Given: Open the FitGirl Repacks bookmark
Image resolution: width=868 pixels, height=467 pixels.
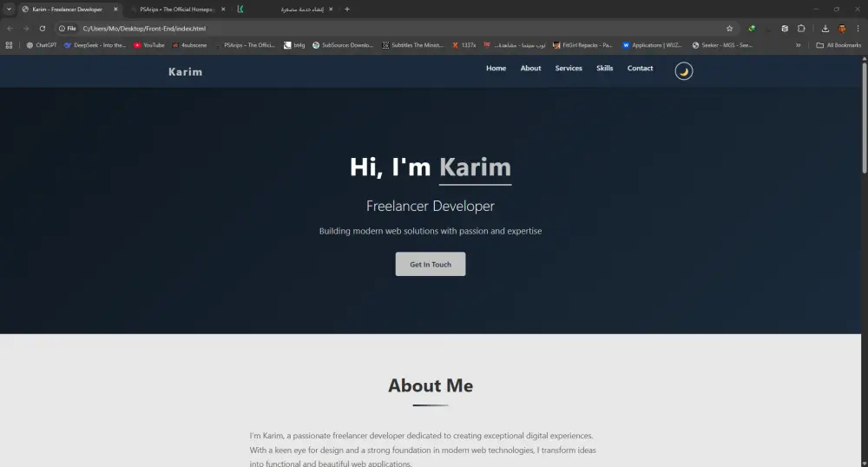Looking at the screenshot, I should (x=582, y=45).
